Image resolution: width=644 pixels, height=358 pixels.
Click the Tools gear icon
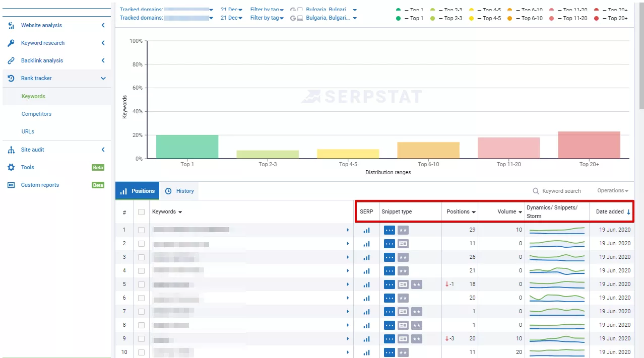click(11, 167)
